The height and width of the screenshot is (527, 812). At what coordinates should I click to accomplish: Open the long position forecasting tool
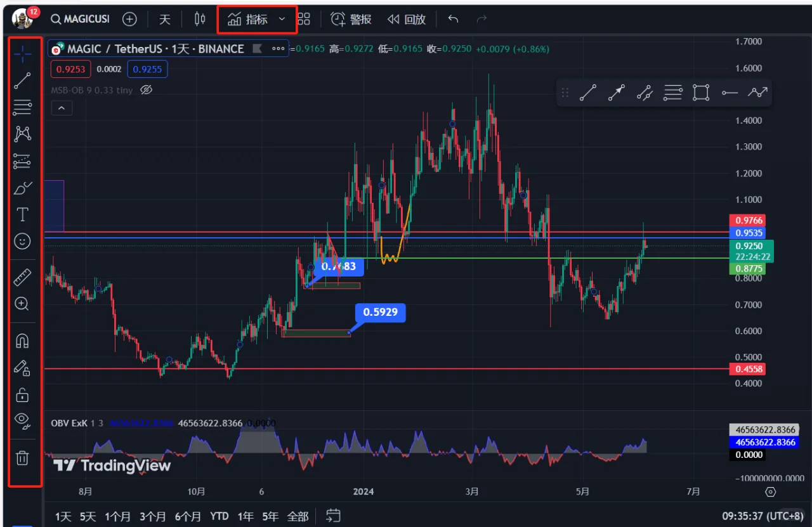click(22, 160)
